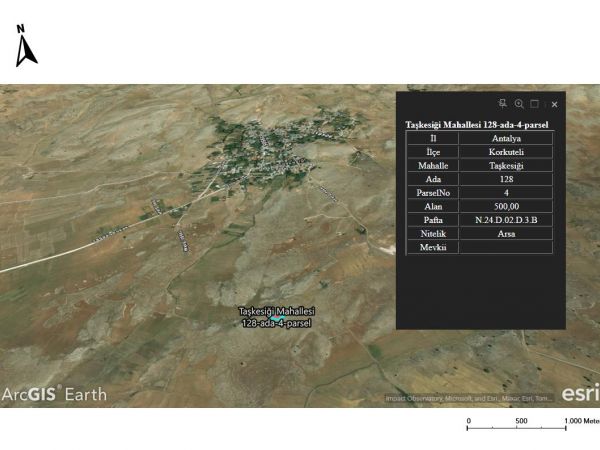Select the 'Antalya' value cell
Viewport: 600px width, 450px height.
(x=506, y=138)
